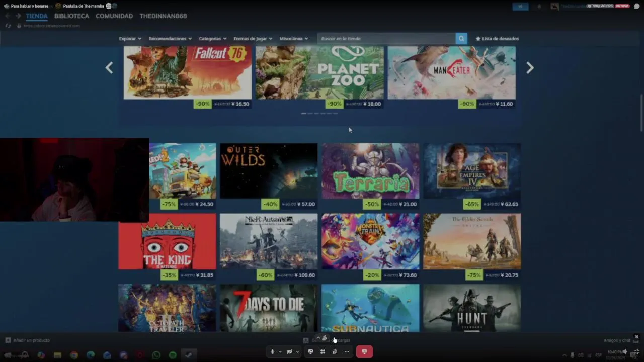Screen dimensions: 644x362
Task: Click the carousel previous arrow
Action: pyautogui.click(x=109, y=68)
